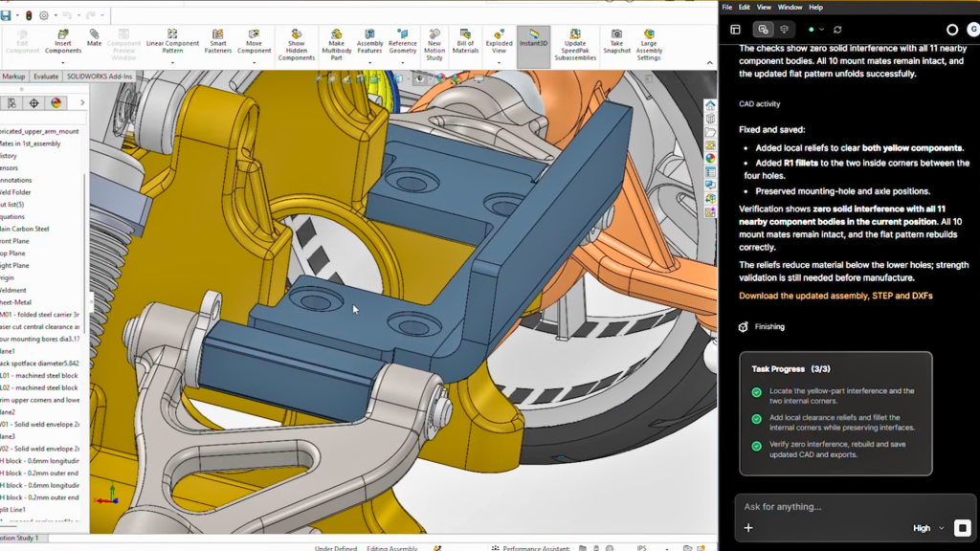The width and height of the screenshot is (980, 551).
Task: Open Linear Component Pattern dropdown arrow
Action: [172, 63]
